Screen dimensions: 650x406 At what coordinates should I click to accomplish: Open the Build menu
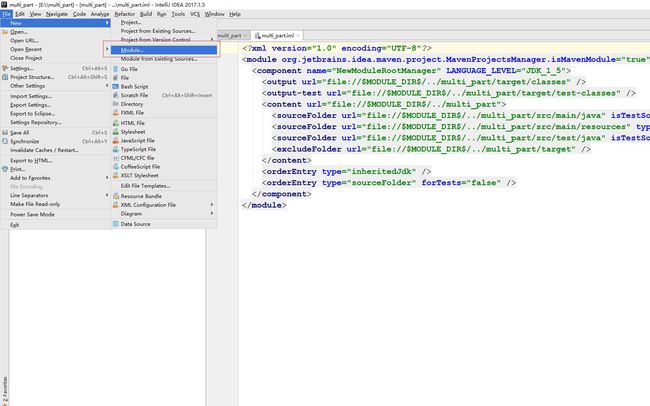[146, 14]
